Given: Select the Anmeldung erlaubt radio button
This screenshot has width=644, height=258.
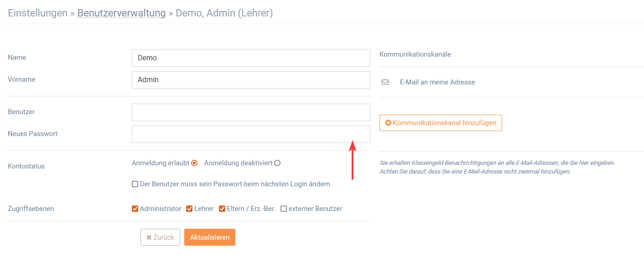Looking at the screenshot, I should [x=194, y=163].
